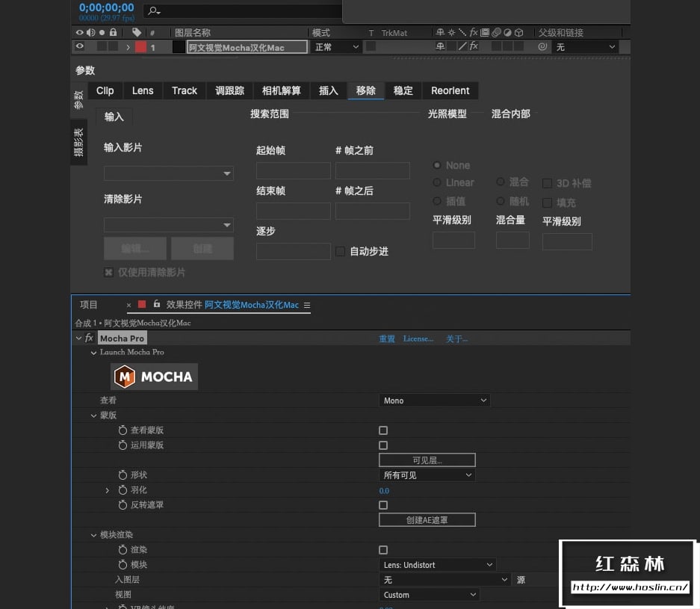Open the 相机解算 tab

(281, 90)
